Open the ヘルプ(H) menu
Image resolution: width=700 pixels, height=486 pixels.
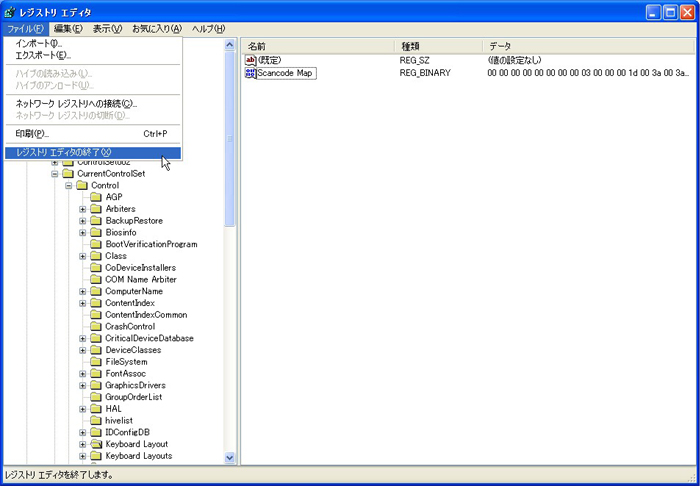tap(208, 29)
